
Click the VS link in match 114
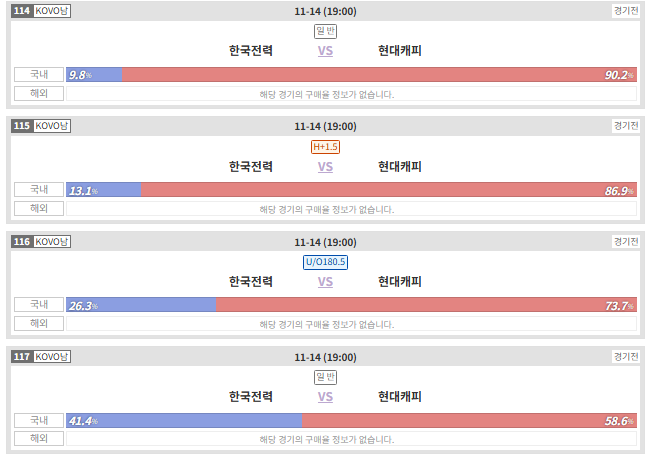(325, 51)
